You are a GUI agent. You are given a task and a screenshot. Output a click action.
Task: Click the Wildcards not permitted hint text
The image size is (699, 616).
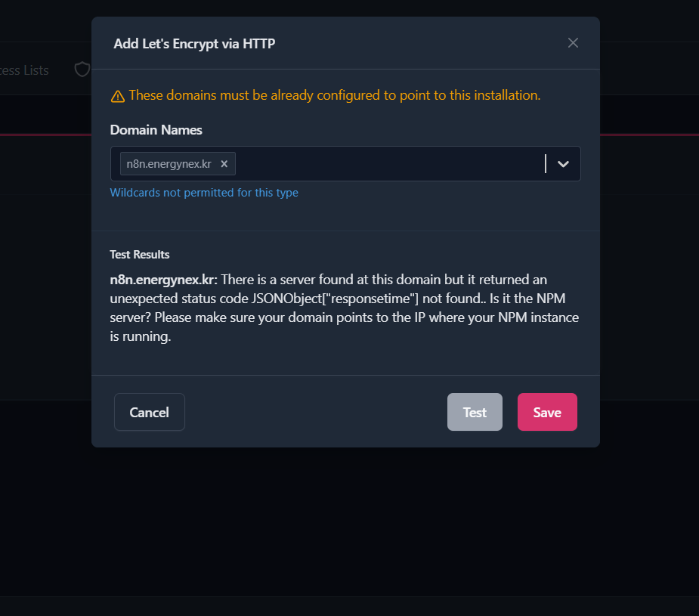pos(204,193)
